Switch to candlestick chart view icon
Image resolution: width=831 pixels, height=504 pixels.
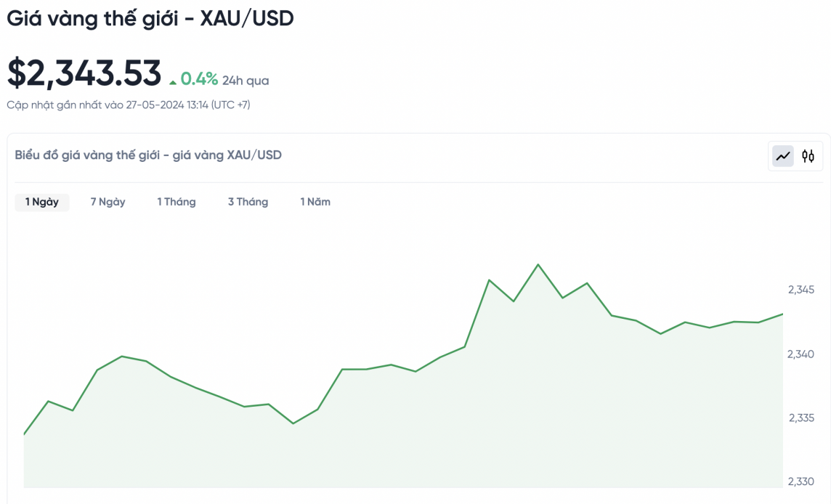[808, 155]
